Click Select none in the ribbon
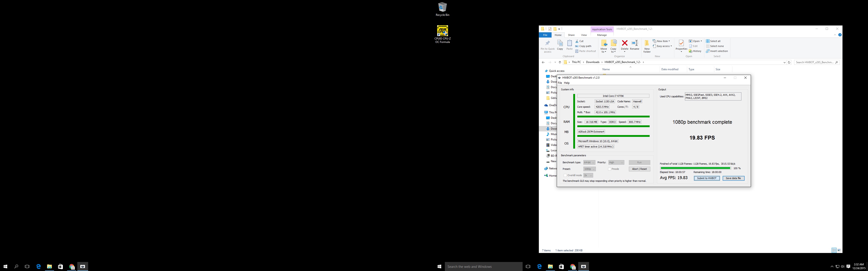The width and height of the screenshot is (868, 271). (x=715, y=46)
